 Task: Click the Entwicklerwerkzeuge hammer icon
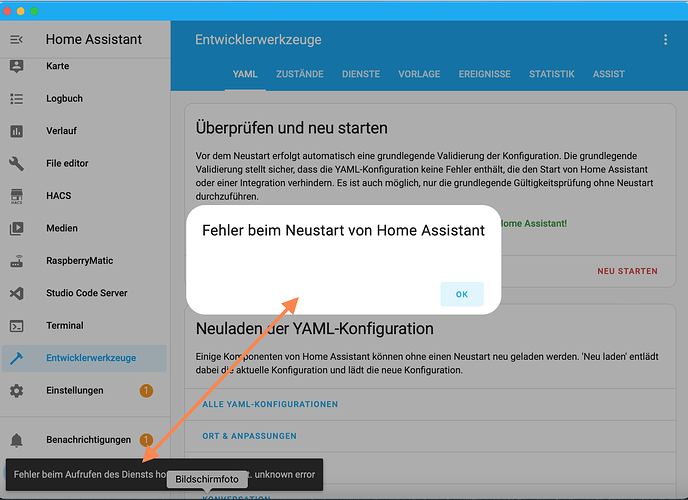tap(16, 358)
